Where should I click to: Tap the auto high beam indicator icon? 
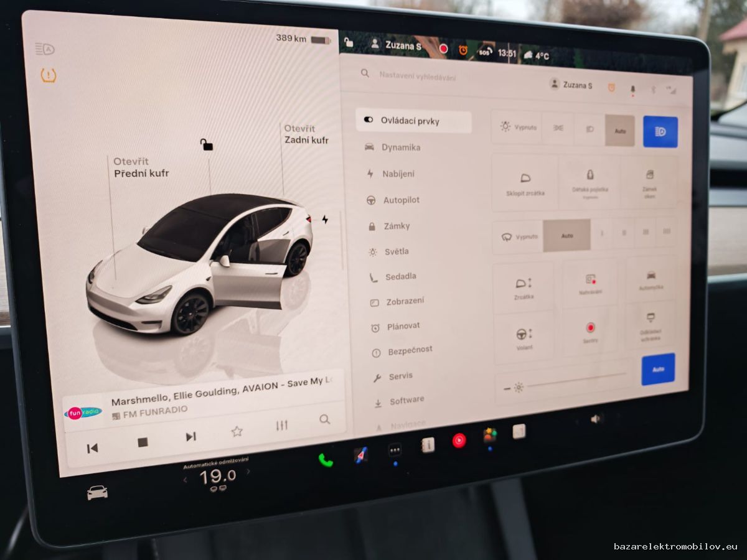click(45, 49)
